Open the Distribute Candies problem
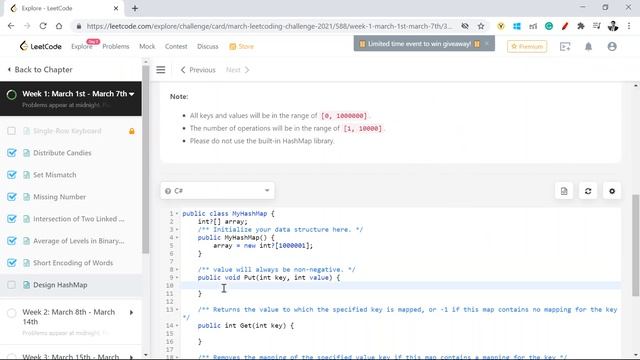 point(62,153)
